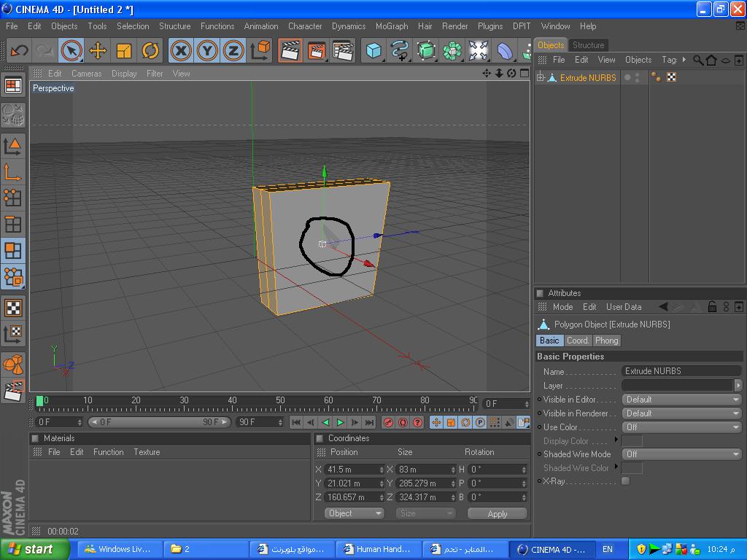Click the Apply button in Coordinates
This screenshot has height=560, width=747.
[x=498, y=514]
